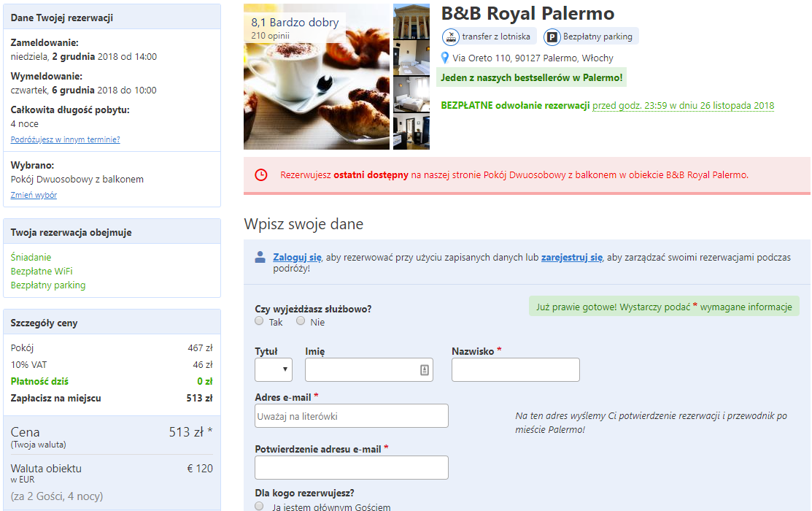Click the Nazwisko input field
The image size is (812, 511).
click(x=515, y=369)
